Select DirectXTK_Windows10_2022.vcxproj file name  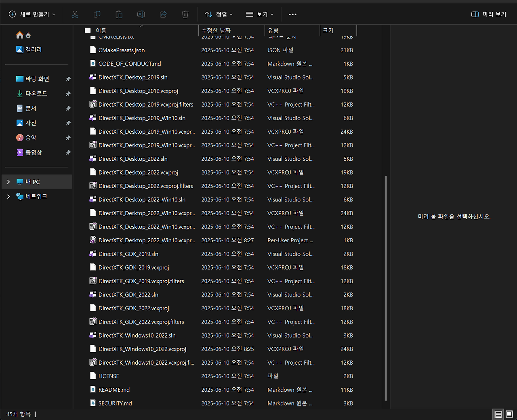tap(142, 349)
